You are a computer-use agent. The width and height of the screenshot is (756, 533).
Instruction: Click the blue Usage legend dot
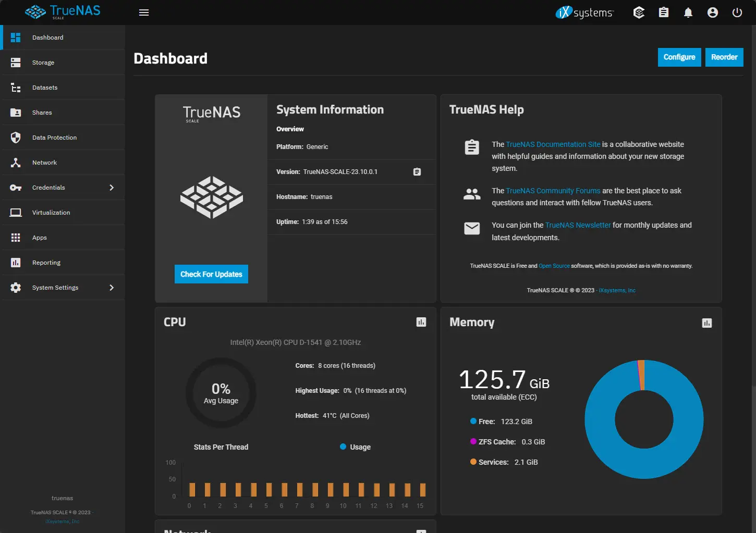(343, 447)
